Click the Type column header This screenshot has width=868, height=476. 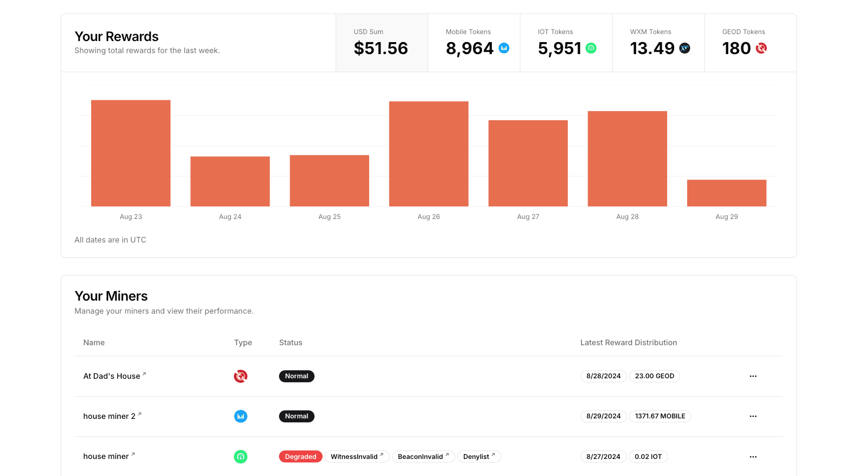click(x=243, y=343)
